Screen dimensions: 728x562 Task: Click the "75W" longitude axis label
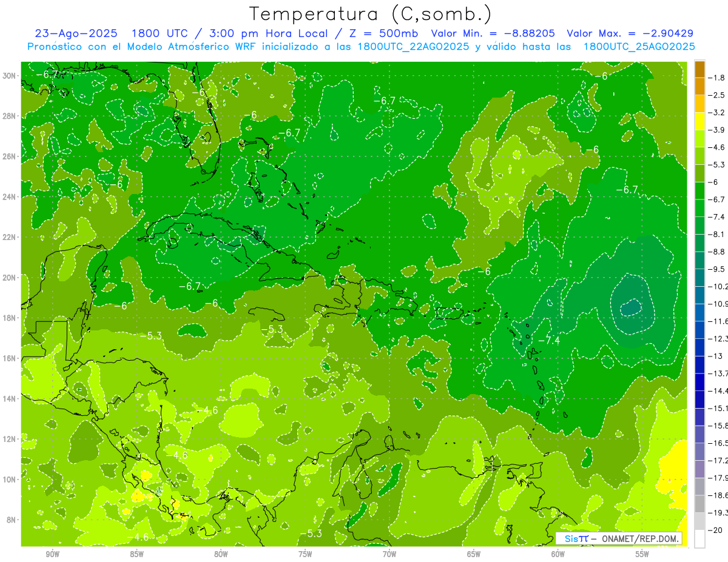click(305, 554)
